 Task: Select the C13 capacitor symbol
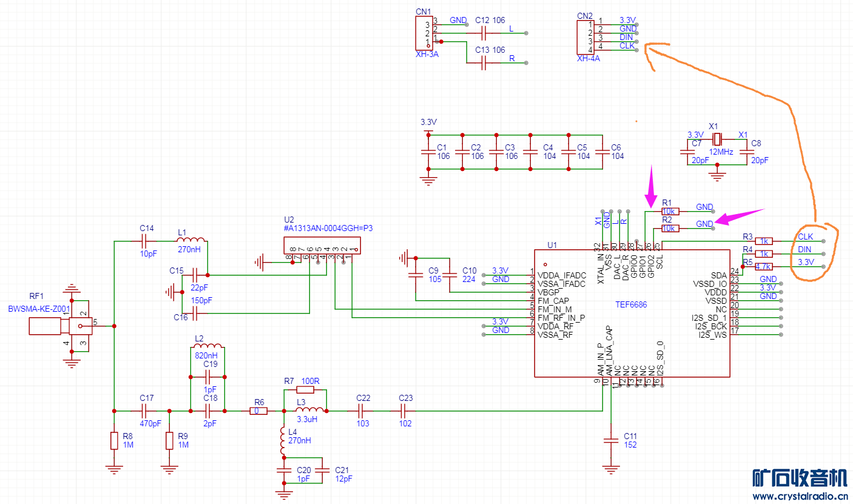point(484,63)
